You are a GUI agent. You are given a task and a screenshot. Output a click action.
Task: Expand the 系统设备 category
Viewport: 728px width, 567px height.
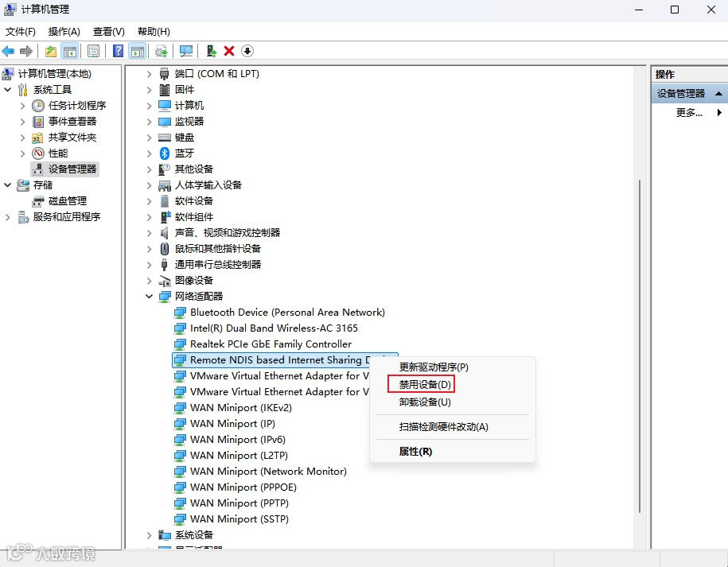point(149,535)
